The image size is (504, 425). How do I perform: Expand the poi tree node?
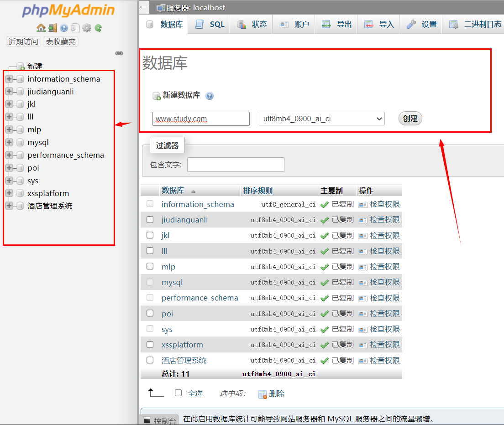pyautogui.click(x=9, y=167)
